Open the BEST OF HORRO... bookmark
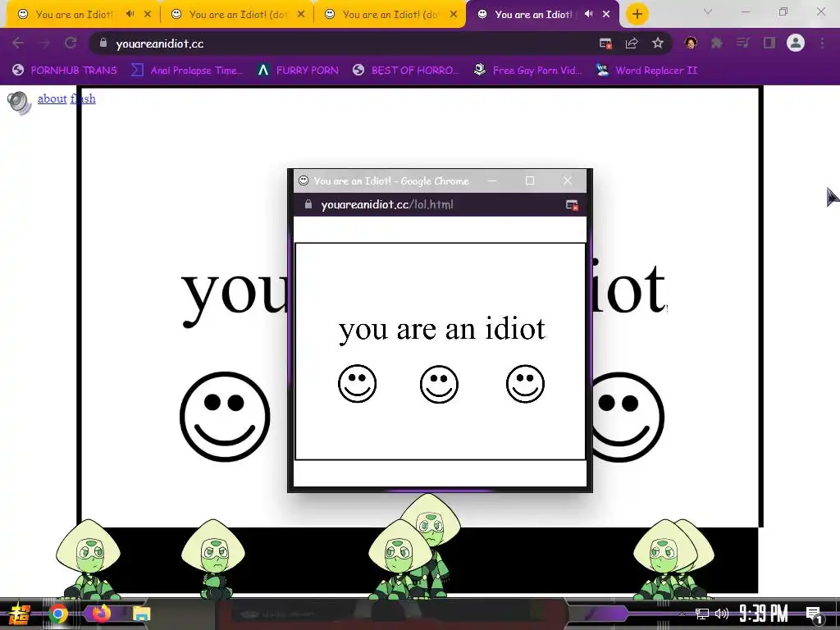This screenshot has height=630, width=840. pos(407,71)
